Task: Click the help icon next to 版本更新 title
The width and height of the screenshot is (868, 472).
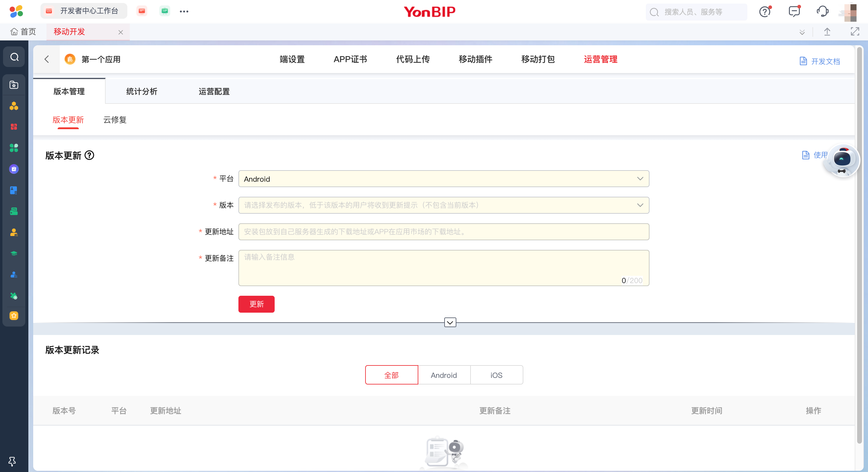Action: (x=89, y=155)
